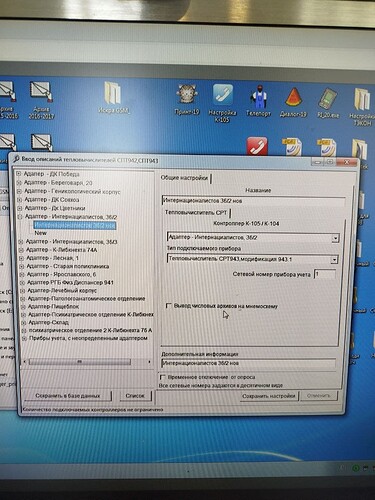Viewport: 375px width, 500px height.
Task: Click the Сохранить в базе данных button
Action: (x=68, y=396)
